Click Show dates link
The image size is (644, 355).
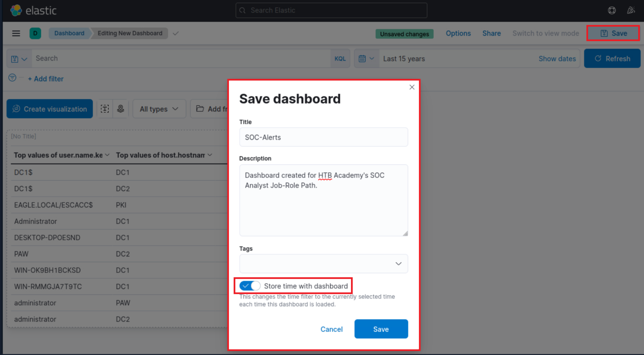pos(557,59)
